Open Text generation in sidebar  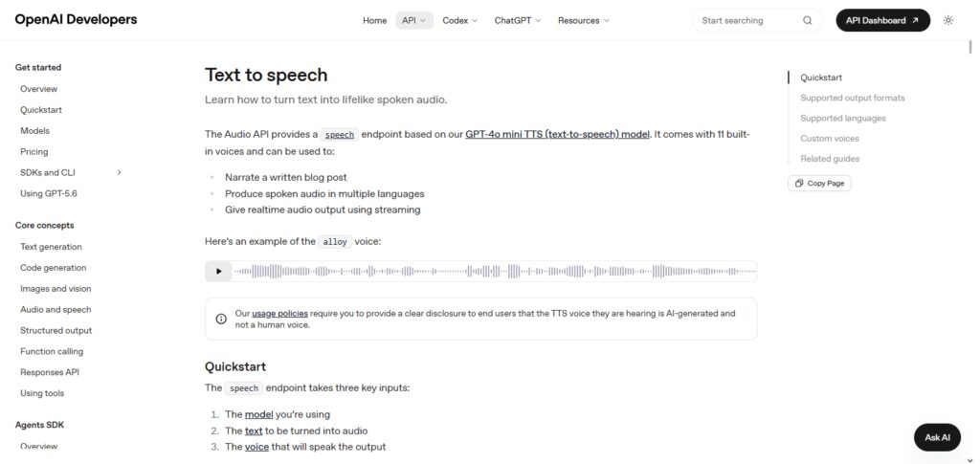[51, 247]
